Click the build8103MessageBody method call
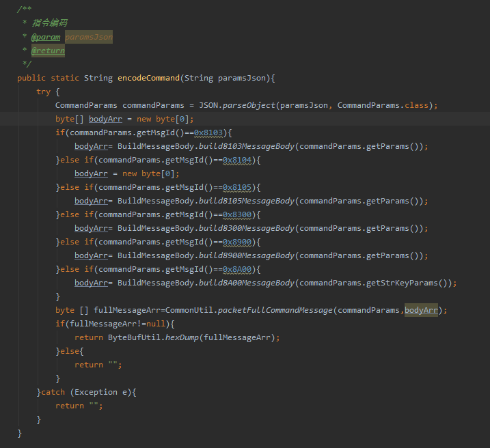Screen dimensions: 490x448 246,146
